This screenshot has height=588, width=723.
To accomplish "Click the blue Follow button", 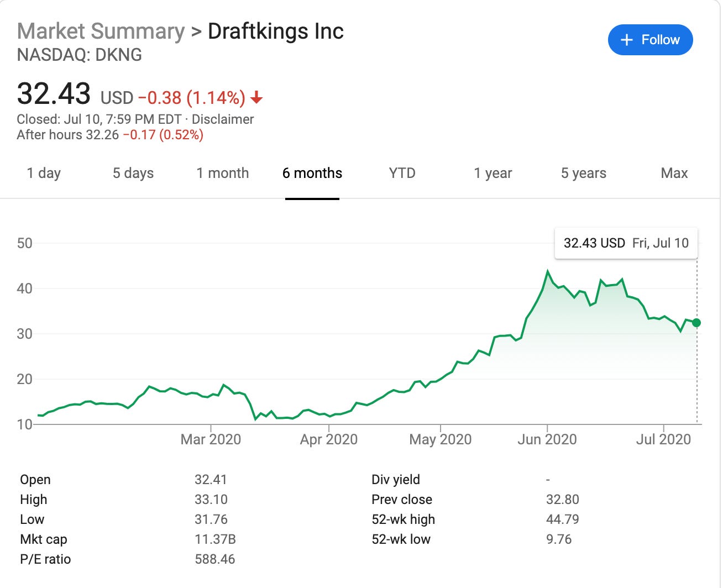I will 650,40.
